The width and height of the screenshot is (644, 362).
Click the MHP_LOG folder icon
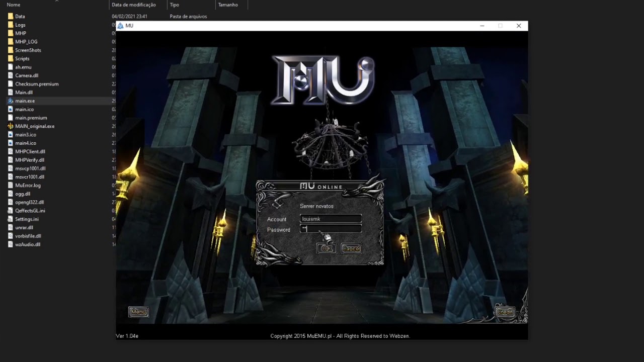coord(11,42)
